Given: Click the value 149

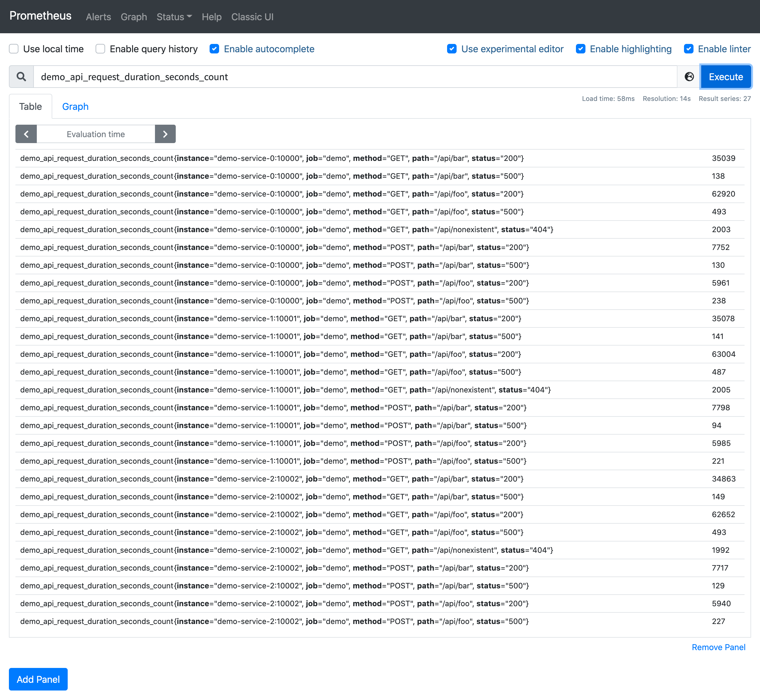Looking at the screenshot, I should coord(719,497).
